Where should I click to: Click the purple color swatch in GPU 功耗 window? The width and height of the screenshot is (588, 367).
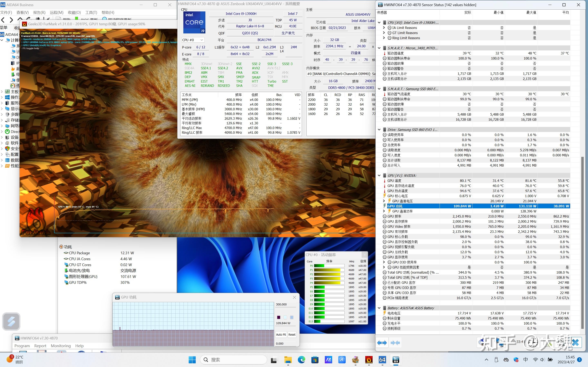pos(279,317)
